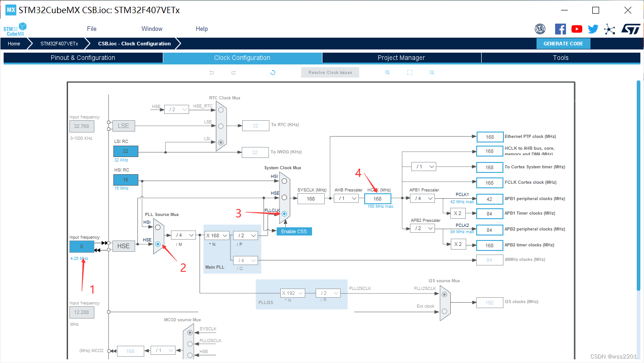Go to STM32F407VETx breadcrumb
The width and height of the screenshot is (644, 363).
[59, 44]
